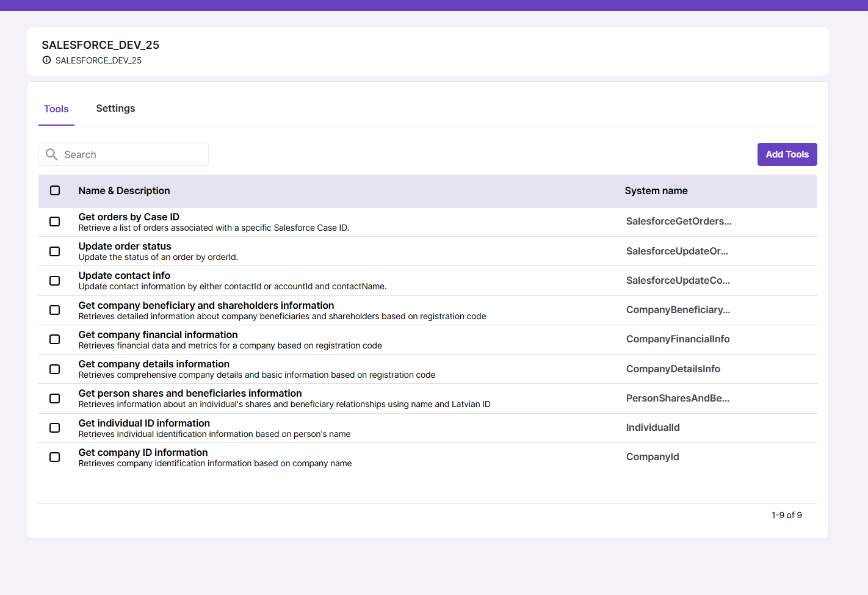Select the Update order status checkbox
Image resolution: width=868 pixels, height=595 pixels.
click(55, 251)
